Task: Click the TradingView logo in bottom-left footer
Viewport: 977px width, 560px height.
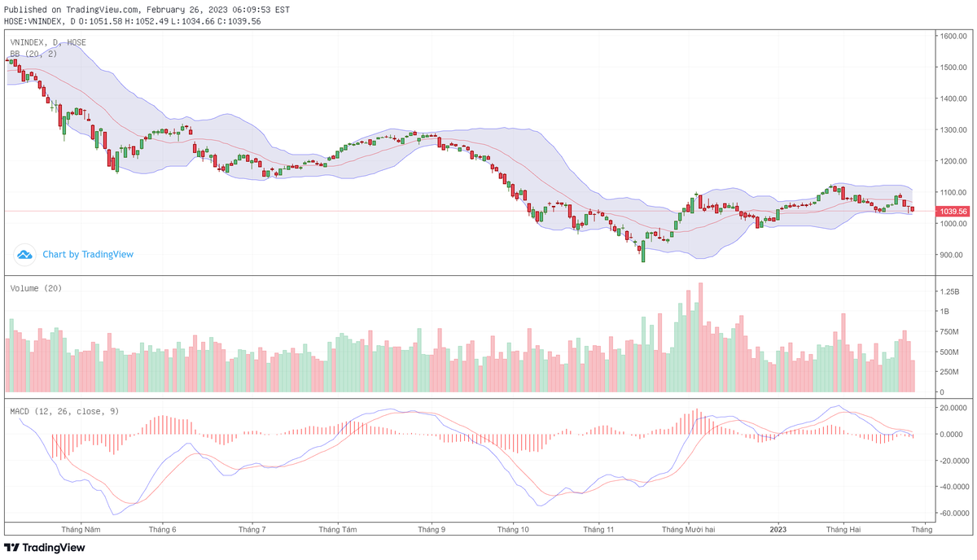Action: (45, 548)
